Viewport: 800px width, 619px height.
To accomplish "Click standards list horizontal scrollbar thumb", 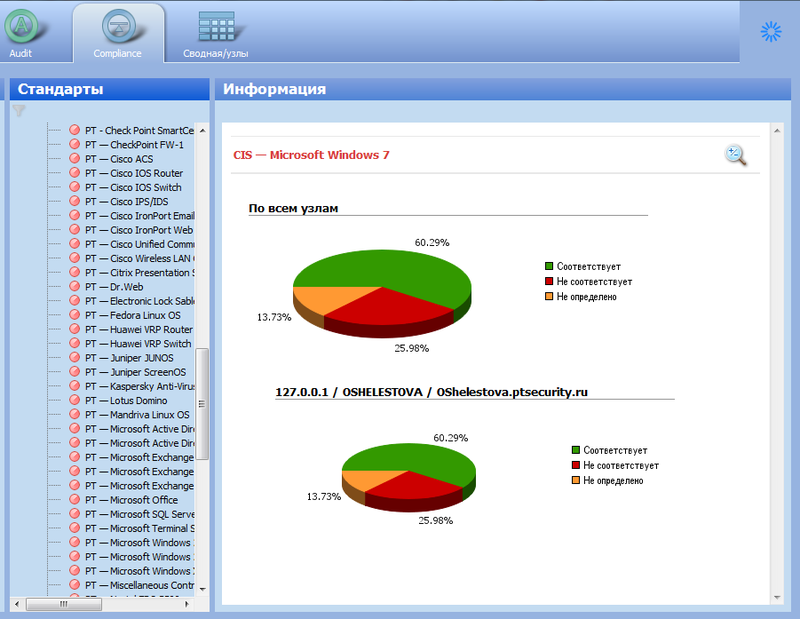I will click(x=64, y=604).
